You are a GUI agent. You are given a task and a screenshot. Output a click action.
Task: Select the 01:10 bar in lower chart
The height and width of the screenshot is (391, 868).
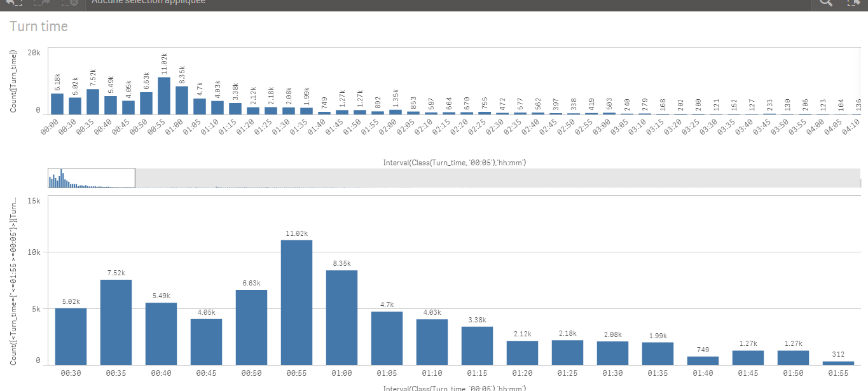[432, 341]
